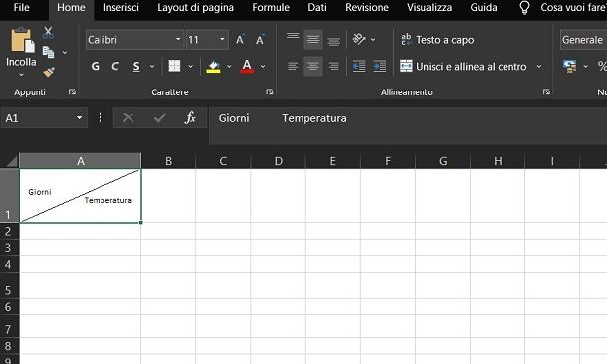This screenshot has height=364, width=607.
Task: Expand fill color palette arrow
Action: (x=229, y=67)
